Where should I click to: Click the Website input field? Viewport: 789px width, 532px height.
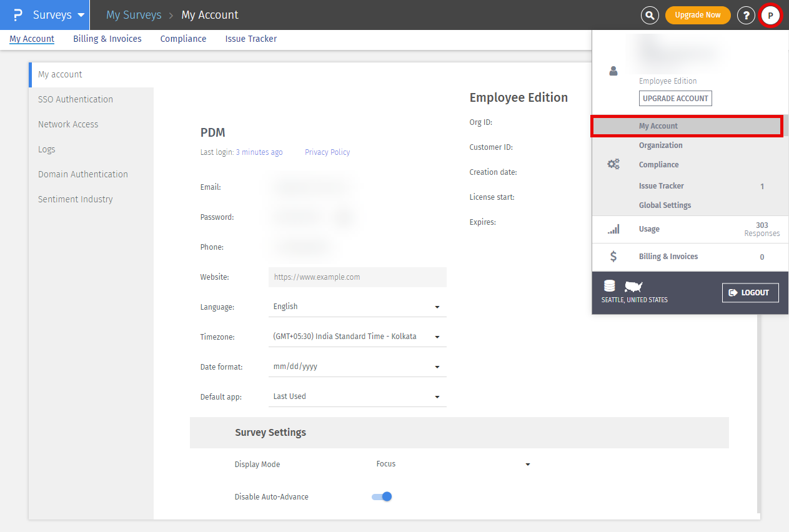(357, 277)
